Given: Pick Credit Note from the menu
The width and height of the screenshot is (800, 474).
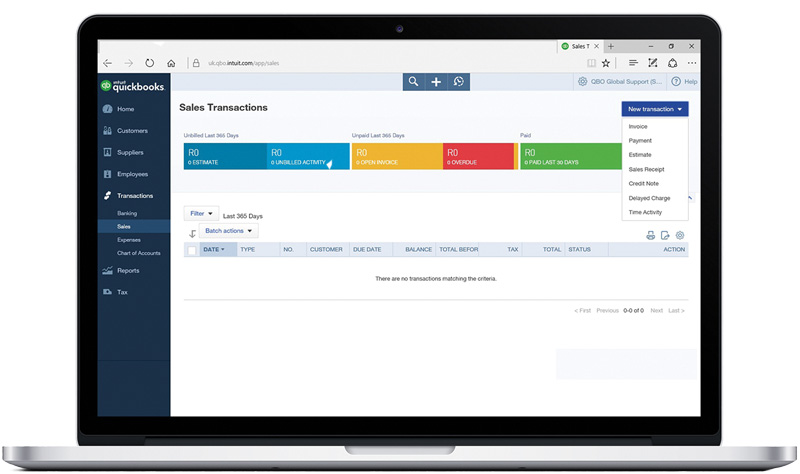Looking at the screenshot, I should (x=643, y=184).
